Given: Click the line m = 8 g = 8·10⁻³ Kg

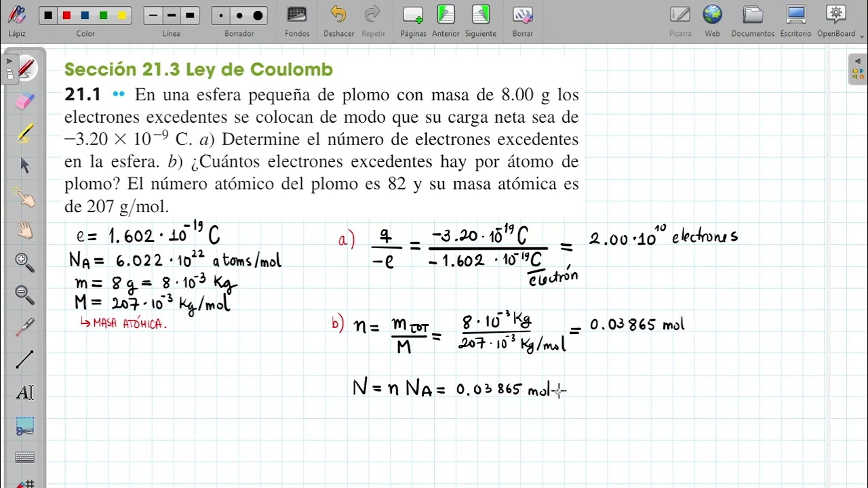Looking at the screenshot, I should pyautogui.click(x=156, y=282).
